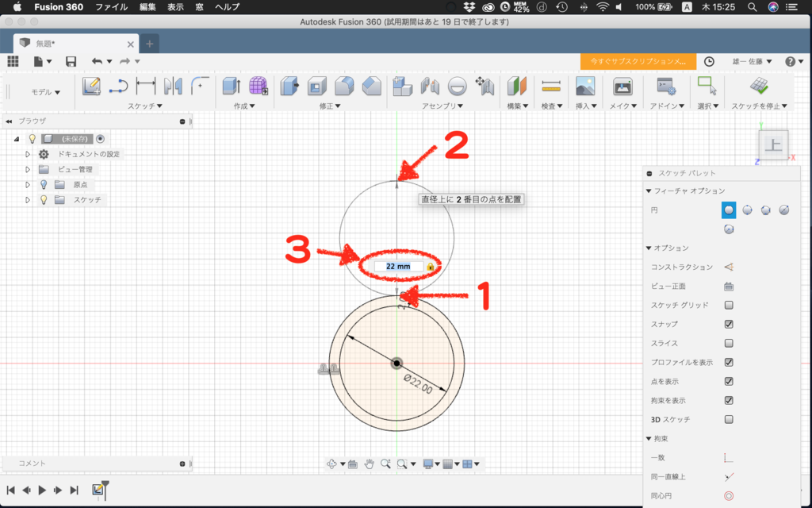Click the 3D Fillet modify icon
This screenshot has width=812, height=508.
[x=344, y=86]
